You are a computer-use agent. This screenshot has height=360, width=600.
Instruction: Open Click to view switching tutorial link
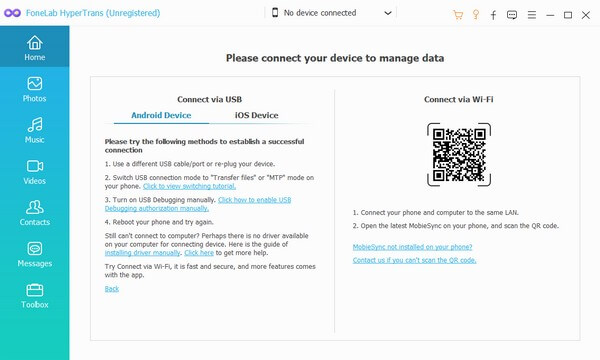pos(189,186)
